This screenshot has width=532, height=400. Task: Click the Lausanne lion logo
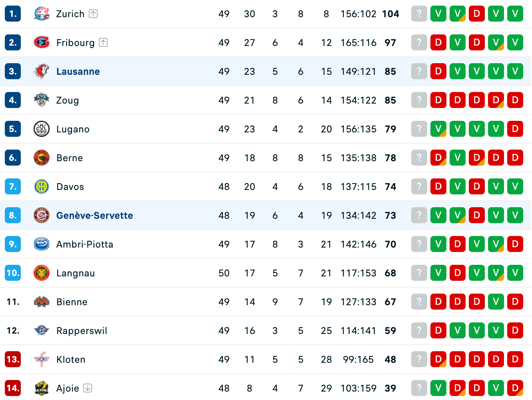tap(42, 72)
